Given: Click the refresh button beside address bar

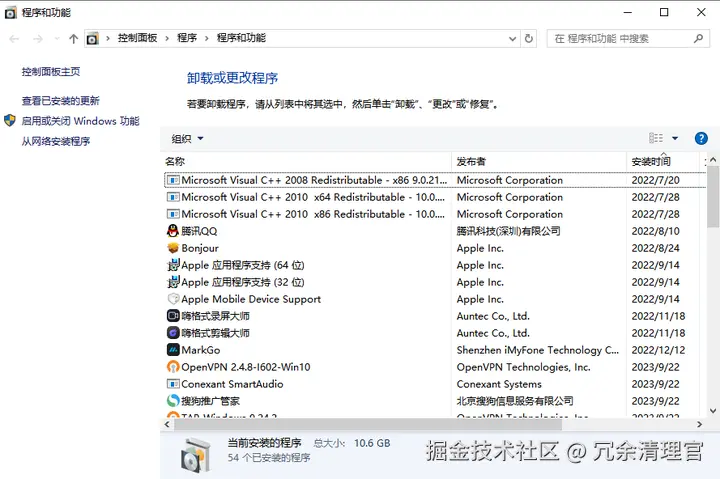Looking at the screenshot, I should tap(529, 39).
